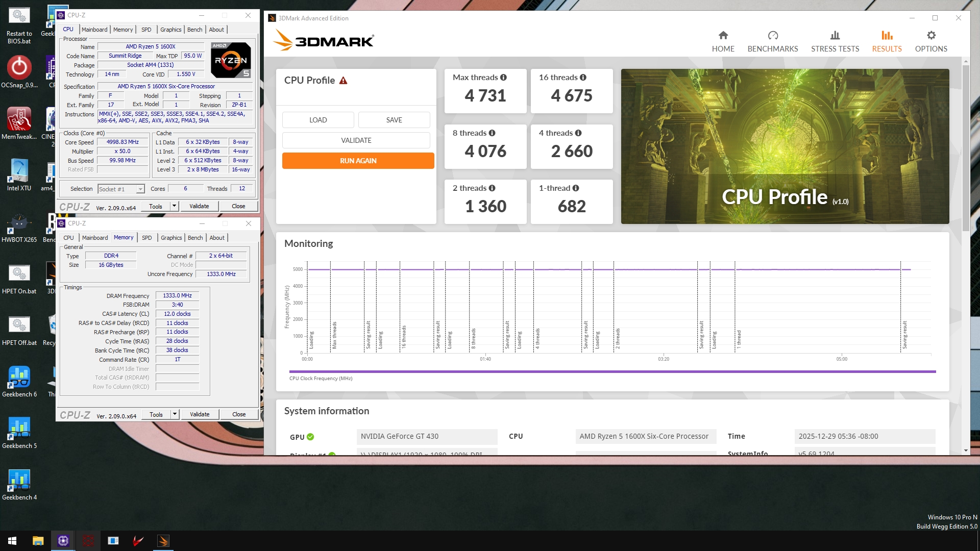
Task: Open Restart to BIOS.bat desktop icon
Action: [19, 26]
